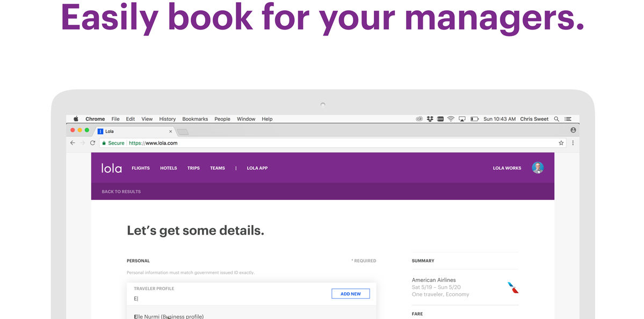This screenshot has width=644, height=319.
Task: Click the user profile photo
Action: tap(538, 168)
